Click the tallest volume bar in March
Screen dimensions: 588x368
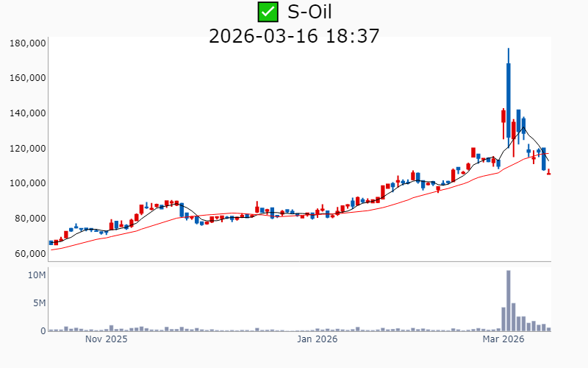tap(508, 302)
